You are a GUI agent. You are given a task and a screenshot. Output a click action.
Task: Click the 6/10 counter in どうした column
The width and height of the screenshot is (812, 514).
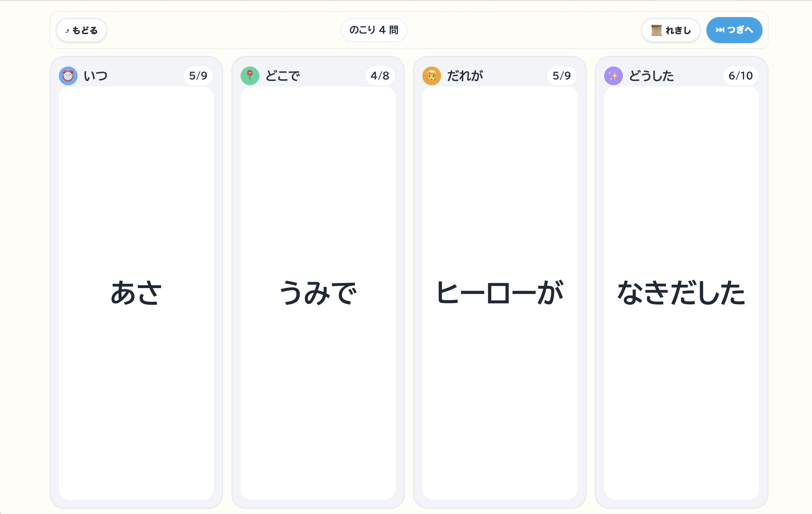click(740, 76)
